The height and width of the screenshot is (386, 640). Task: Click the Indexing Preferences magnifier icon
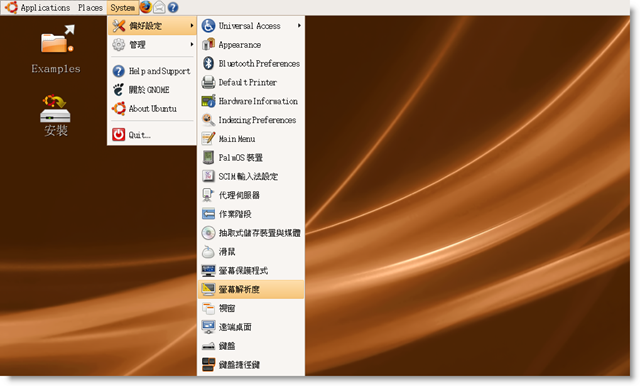click(208, 120)
